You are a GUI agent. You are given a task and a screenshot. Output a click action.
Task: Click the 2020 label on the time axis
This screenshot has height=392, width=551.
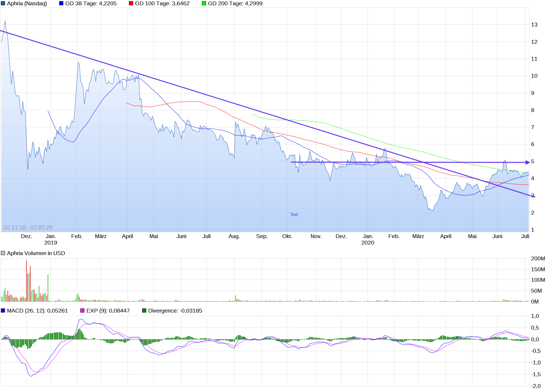click(367, 243)
